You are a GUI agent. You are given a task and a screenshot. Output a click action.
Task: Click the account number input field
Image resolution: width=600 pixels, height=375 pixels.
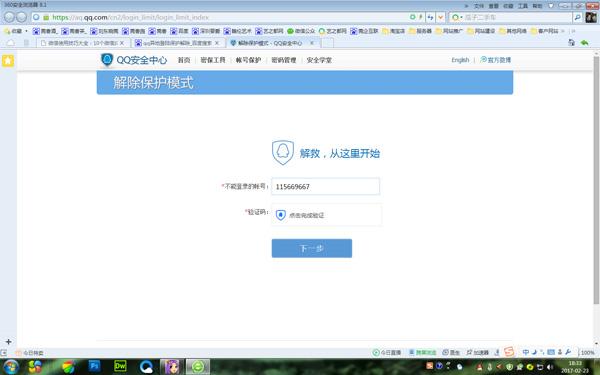(x=326, y=186)
